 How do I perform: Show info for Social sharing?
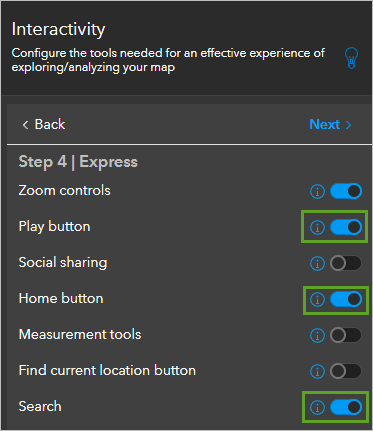click(x=317, y=263)
